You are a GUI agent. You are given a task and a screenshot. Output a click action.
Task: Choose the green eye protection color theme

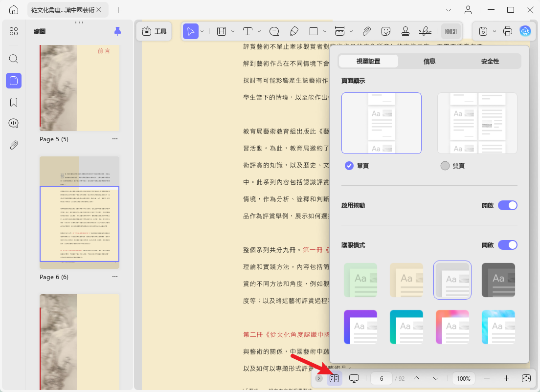tap(360, 280)
